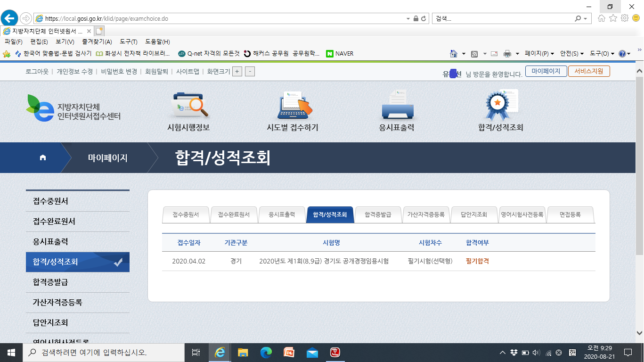Click the browser search input field
The height and width of the screenshot is (362, 644).
click(502, 19)
